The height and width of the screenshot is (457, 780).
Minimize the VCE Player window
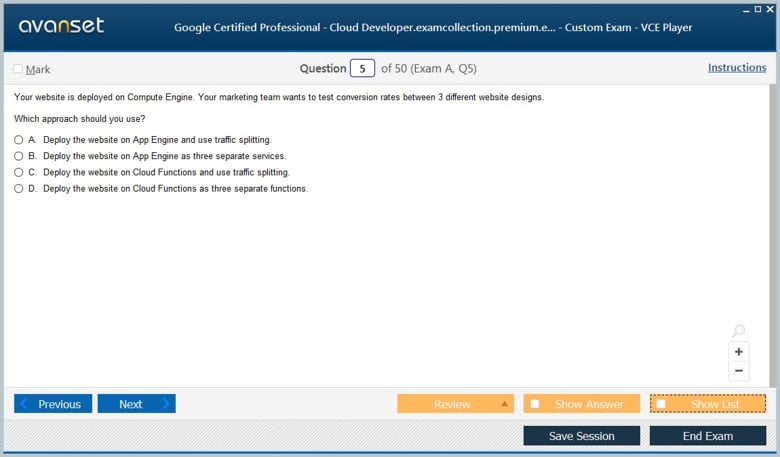745,8
